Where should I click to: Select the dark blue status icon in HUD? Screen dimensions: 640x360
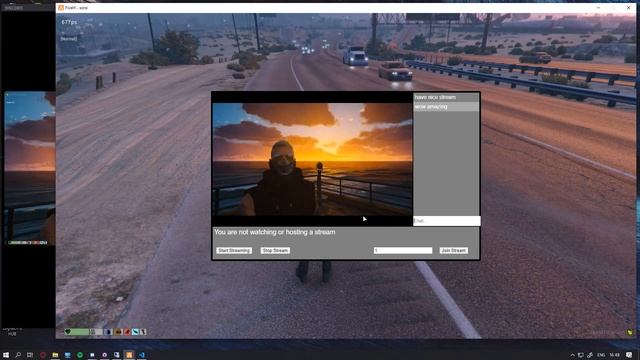pyautogui.click(x=109, y=332)
